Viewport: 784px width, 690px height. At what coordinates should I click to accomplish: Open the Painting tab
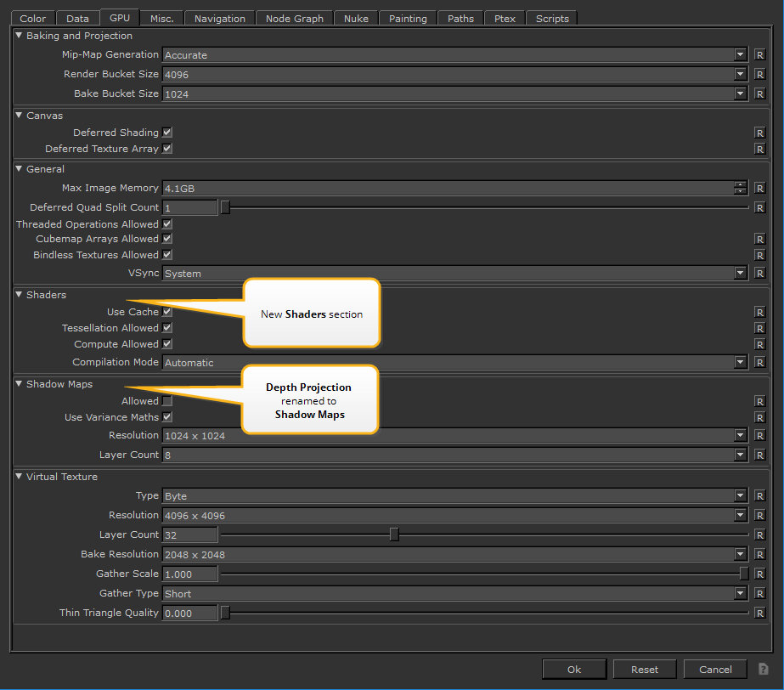click(408, 19)
